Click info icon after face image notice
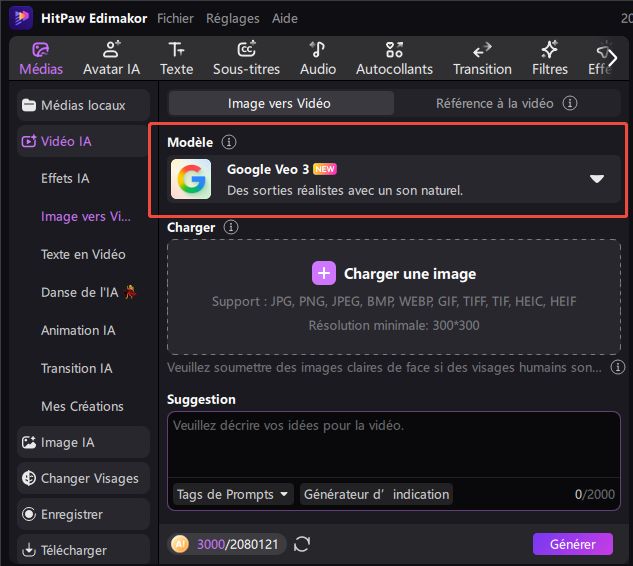The image size is (633, 566). (617, 367)
